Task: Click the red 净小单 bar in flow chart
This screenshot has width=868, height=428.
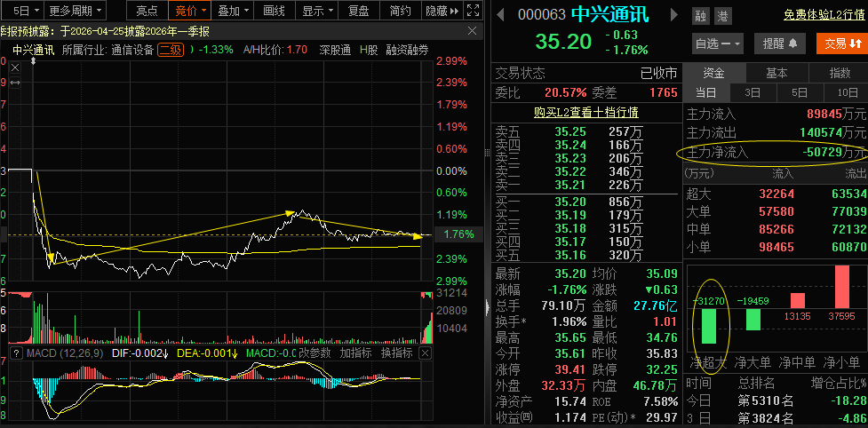Action: [841, 287]
